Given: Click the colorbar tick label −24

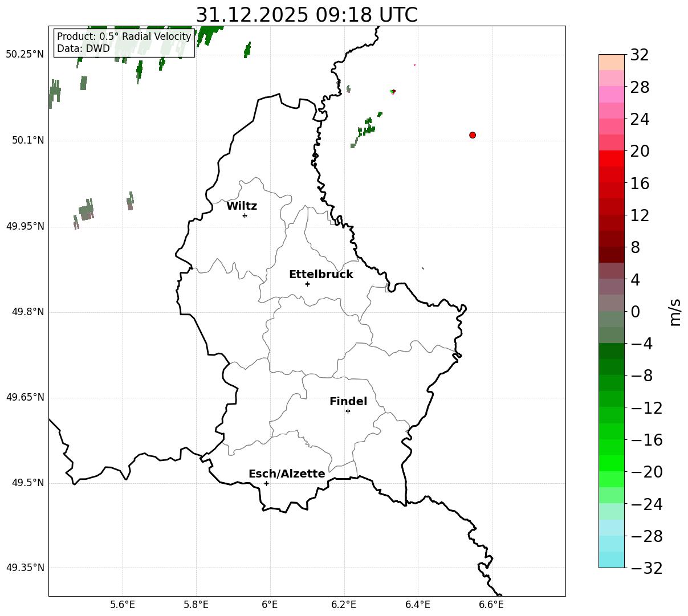Looking at the screenshot, I should (x=646, y=504).
